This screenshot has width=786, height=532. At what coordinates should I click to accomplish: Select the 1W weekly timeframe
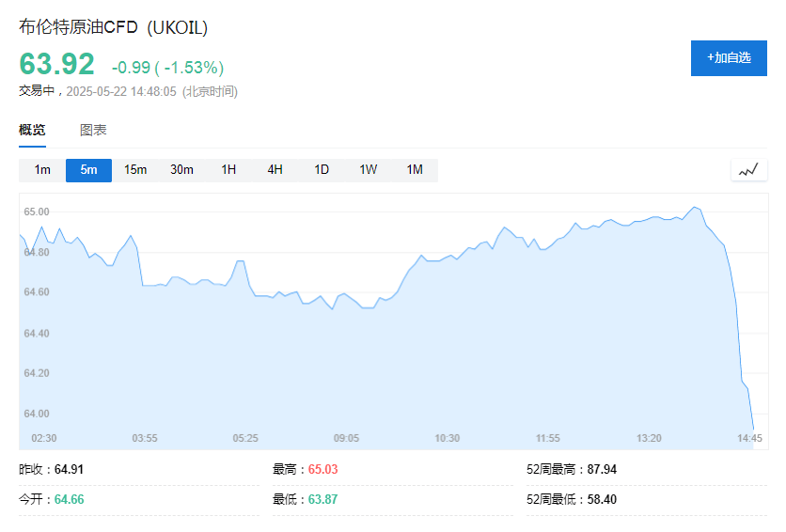pyautogui.click(x=368, y=170)
